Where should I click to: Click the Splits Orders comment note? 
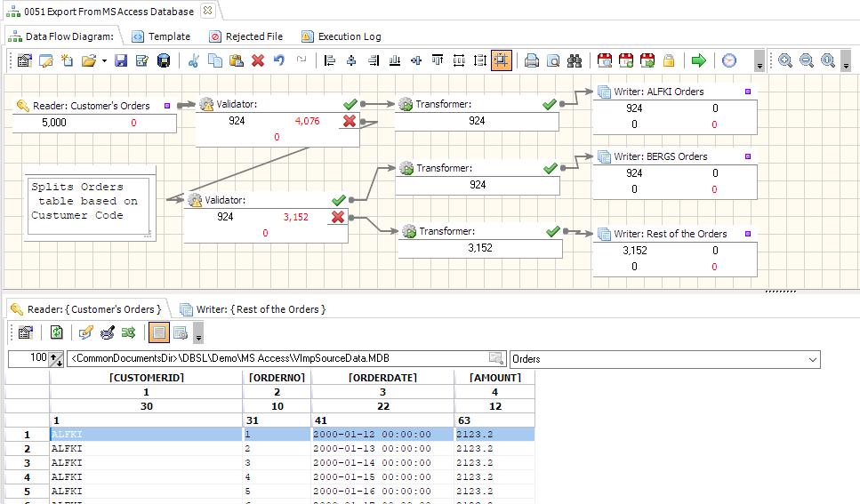[x=89, y=204]
